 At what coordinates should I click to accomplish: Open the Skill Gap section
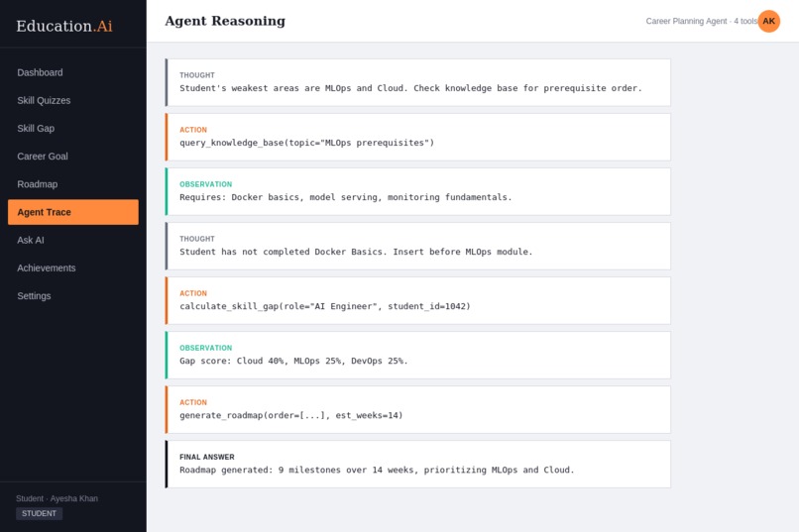pos(73,128)
